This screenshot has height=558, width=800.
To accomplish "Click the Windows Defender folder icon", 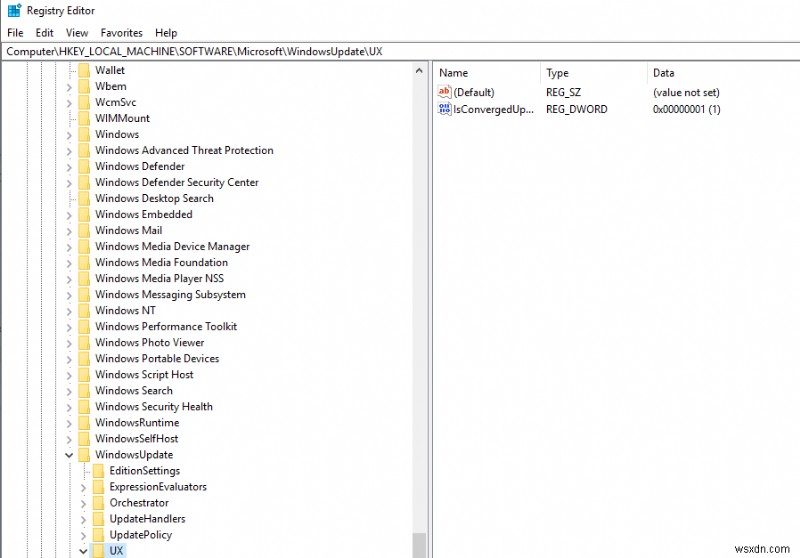I will [x=84, y=166].
